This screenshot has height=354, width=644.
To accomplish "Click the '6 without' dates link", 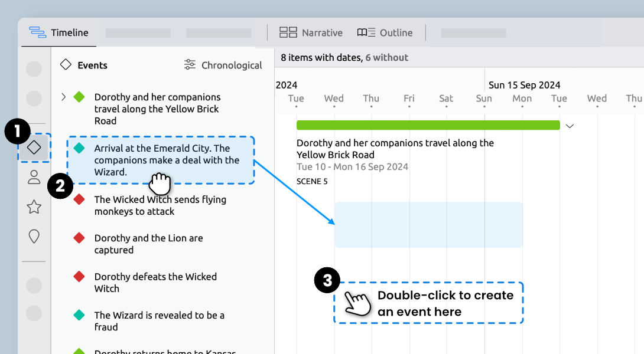I will [386, 58].
